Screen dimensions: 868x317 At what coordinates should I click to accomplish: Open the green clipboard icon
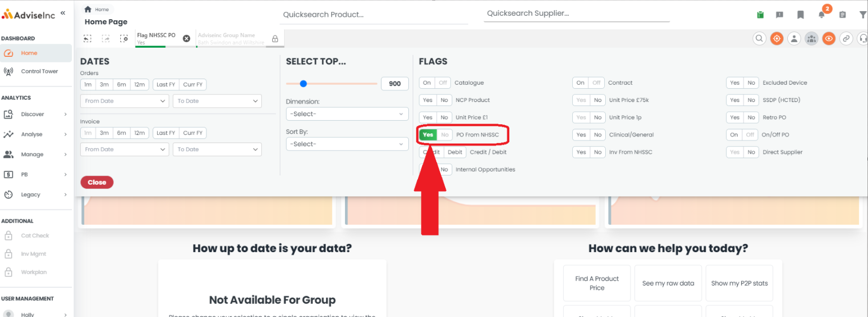(x=760, y=15)
